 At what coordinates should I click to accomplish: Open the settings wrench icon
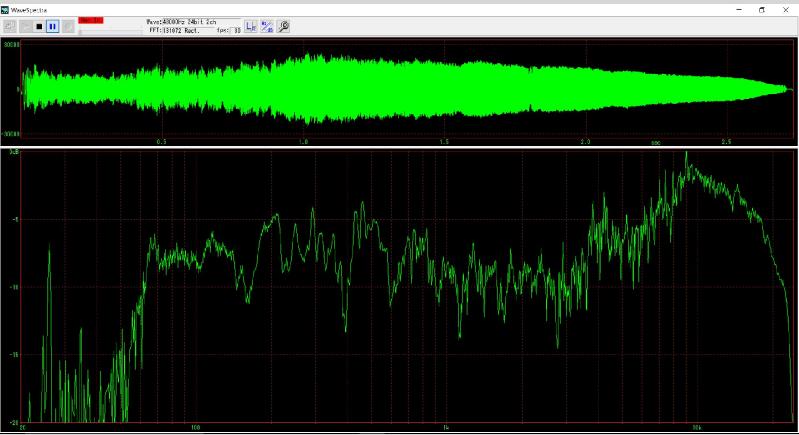point(283,26)
